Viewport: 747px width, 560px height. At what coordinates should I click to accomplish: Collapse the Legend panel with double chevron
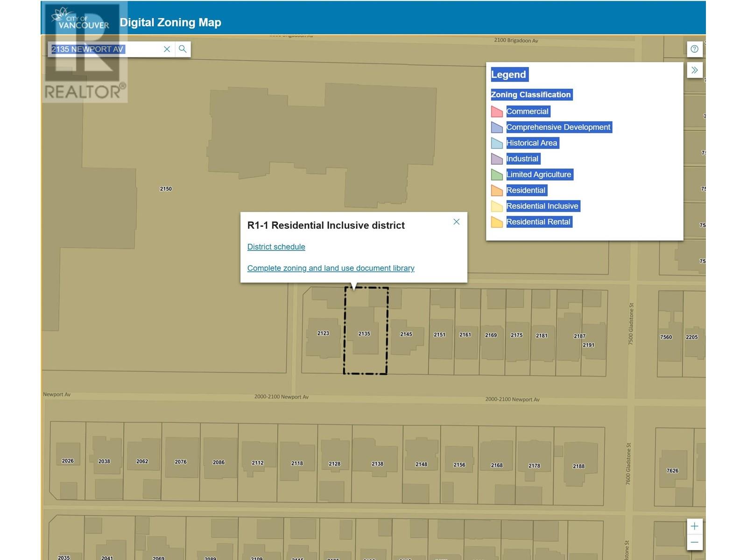coord(694,70)
